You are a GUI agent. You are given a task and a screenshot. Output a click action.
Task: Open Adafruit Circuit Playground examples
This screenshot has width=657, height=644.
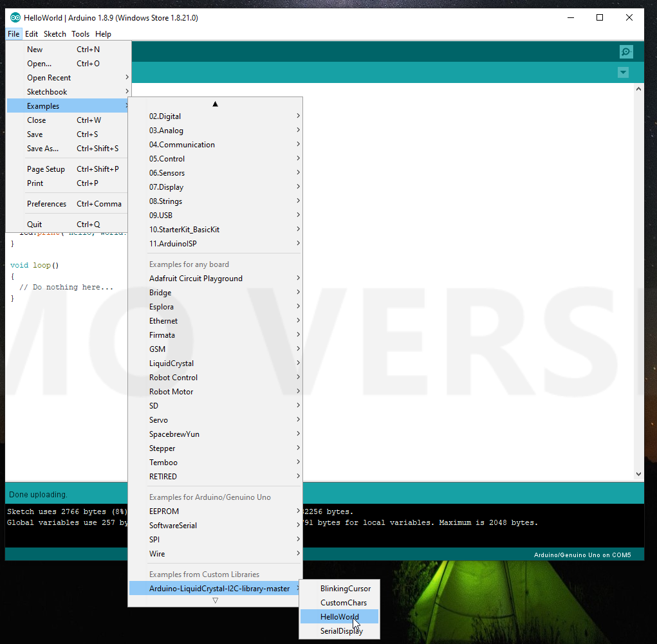(216, 278)
